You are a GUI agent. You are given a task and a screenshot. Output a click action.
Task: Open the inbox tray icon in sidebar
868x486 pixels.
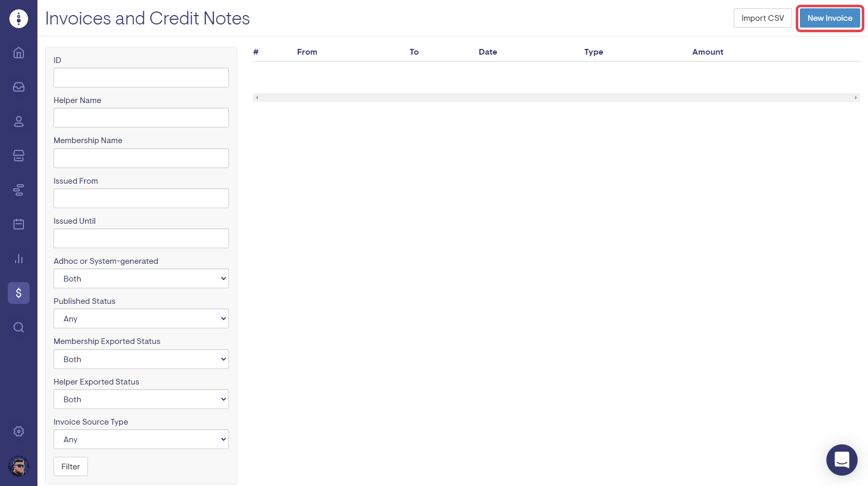19,87
